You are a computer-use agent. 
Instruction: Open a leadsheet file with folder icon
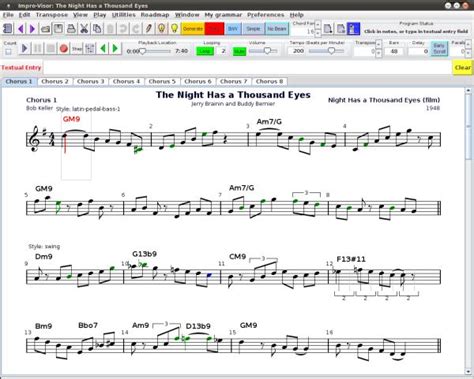point(45,29)
